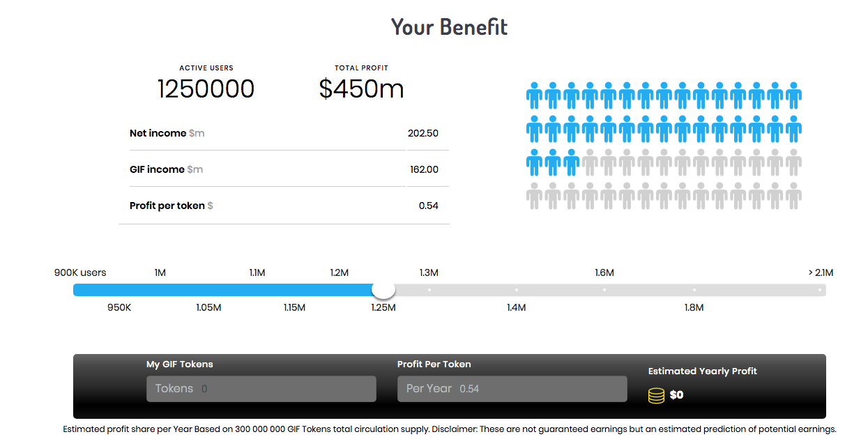Screen dimensions: 868x446
Task: Click the white slider handle at 1.25M
Action: click(383, 289)
